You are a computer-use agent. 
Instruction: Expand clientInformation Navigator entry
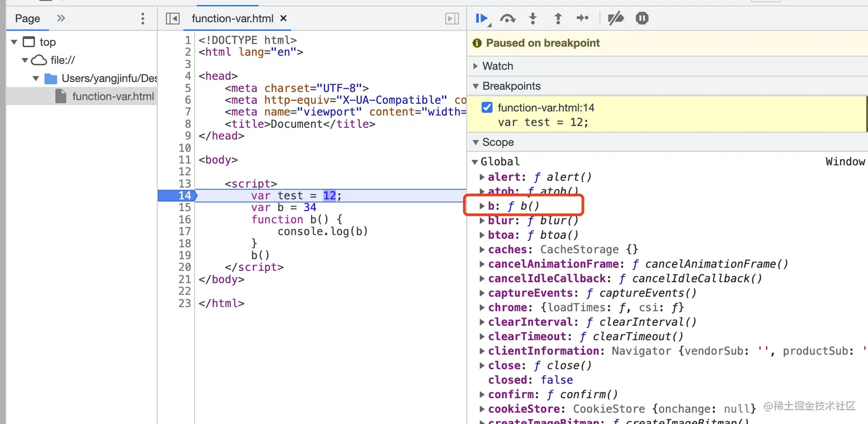(482, 351)
